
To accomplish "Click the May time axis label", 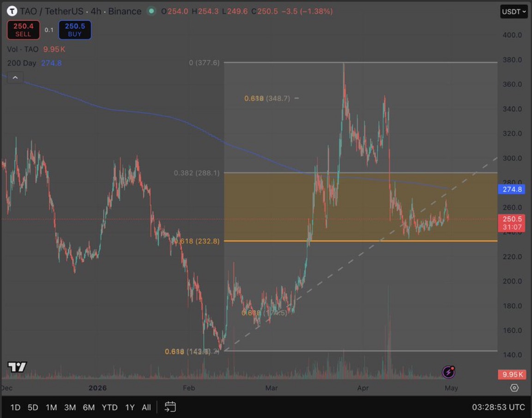I will click(x=451, y=388).
